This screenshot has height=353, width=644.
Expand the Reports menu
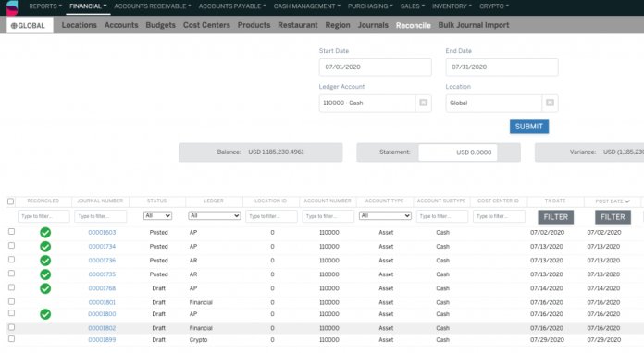(45, 6)
